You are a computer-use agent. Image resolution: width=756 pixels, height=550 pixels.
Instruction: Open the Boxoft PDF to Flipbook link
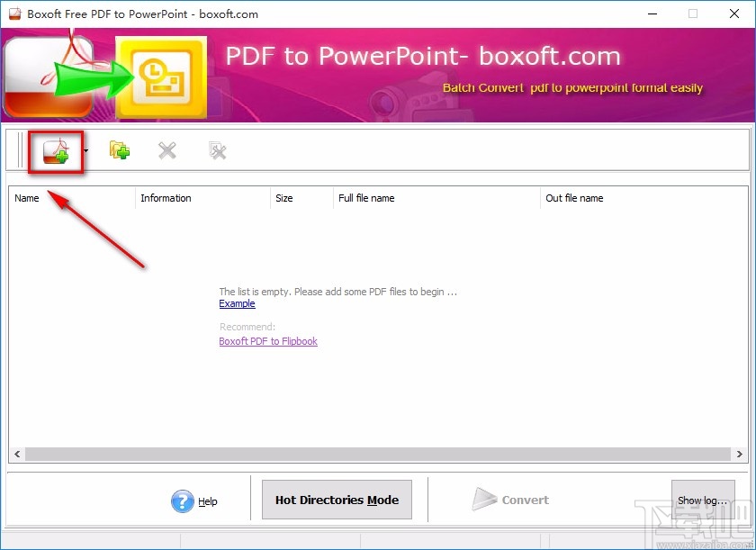(268, 341)
